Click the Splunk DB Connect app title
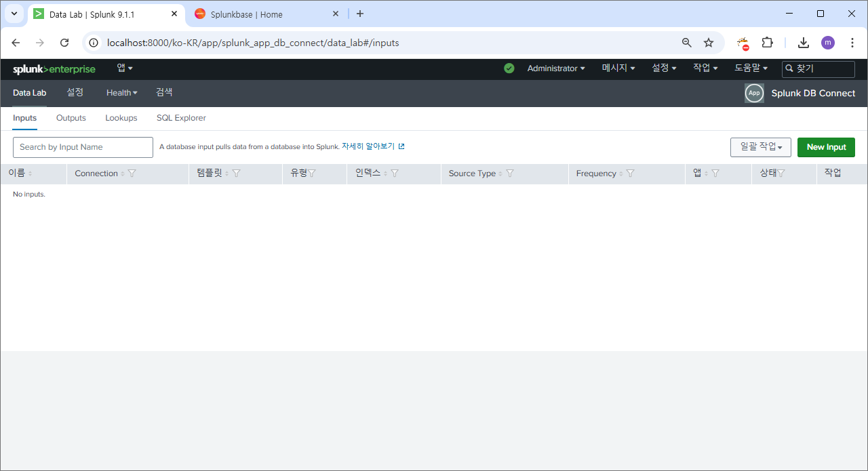Screen dimensions: 868x471 [x=813, y=94]
